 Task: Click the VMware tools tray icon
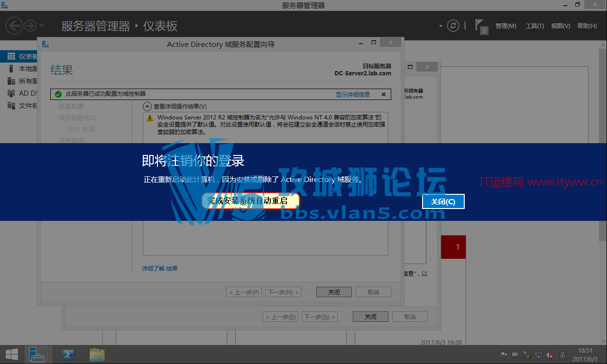pos(515,355)
